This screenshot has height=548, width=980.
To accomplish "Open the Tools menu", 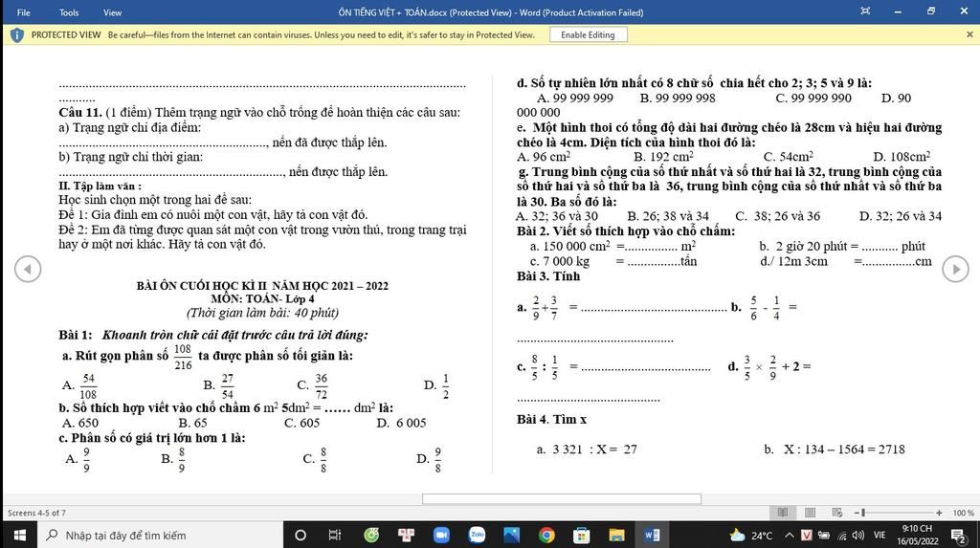I will (x=69, y=12).
